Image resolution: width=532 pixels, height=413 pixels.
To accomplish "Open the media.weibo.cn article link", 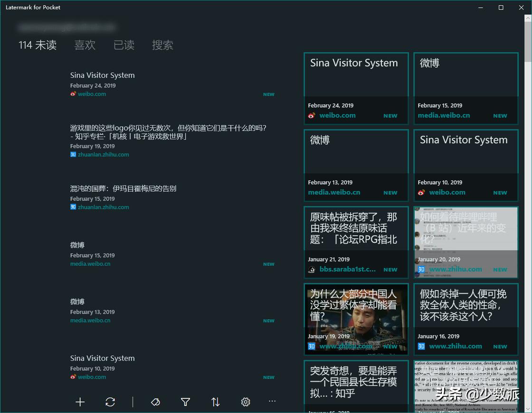I will click(90, 263).
